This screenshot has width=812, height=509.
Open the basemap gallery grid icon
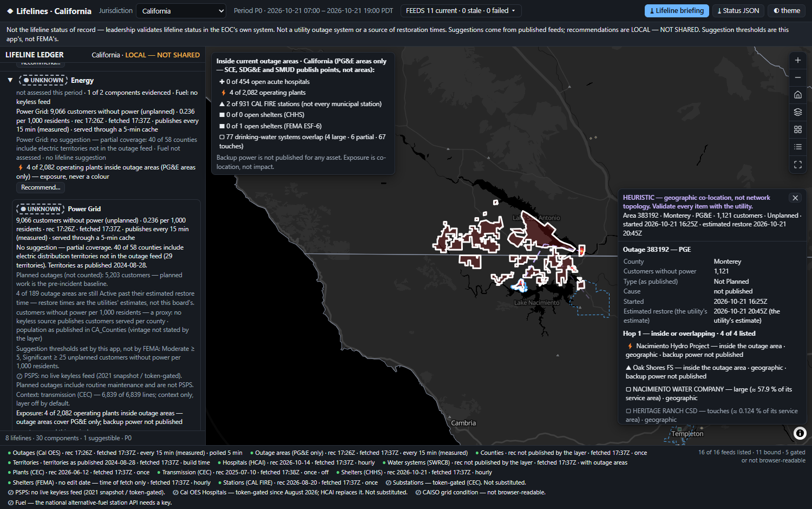point(798,129)
